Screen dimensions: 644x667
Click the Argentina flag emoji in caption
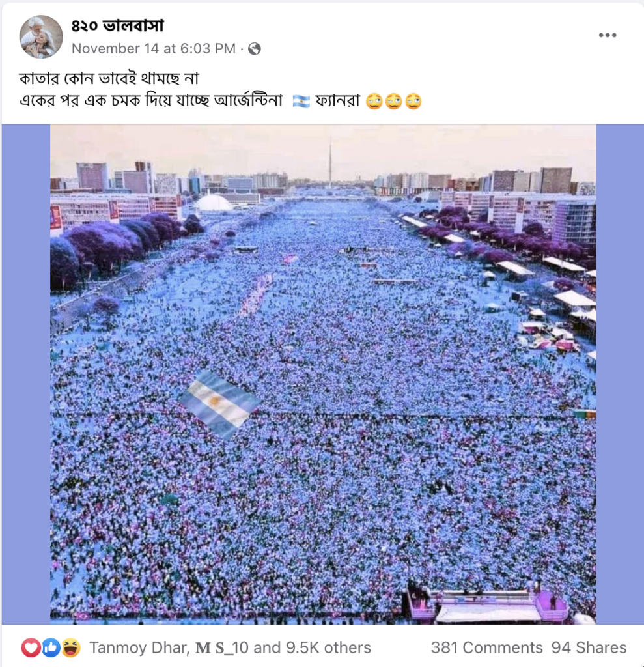pos(301,102)
